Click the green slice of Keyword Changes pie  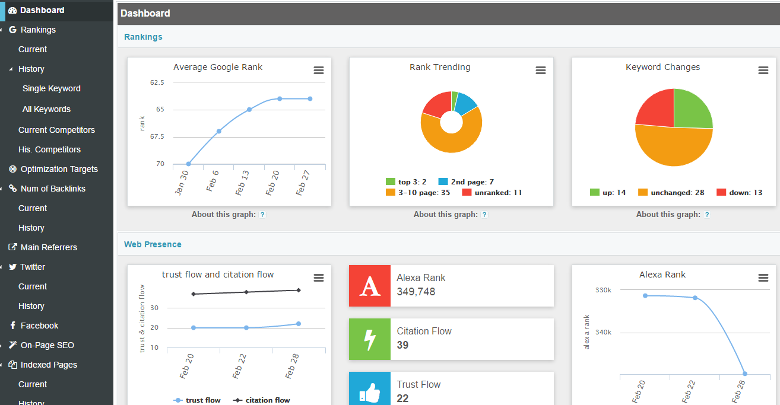point(693,108)
